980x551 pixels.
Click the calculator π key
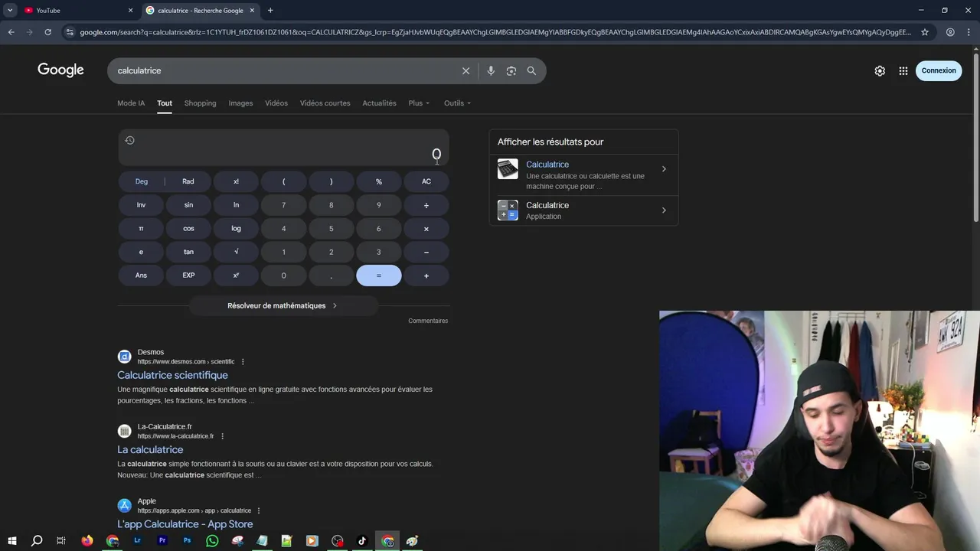pos(141,229)
